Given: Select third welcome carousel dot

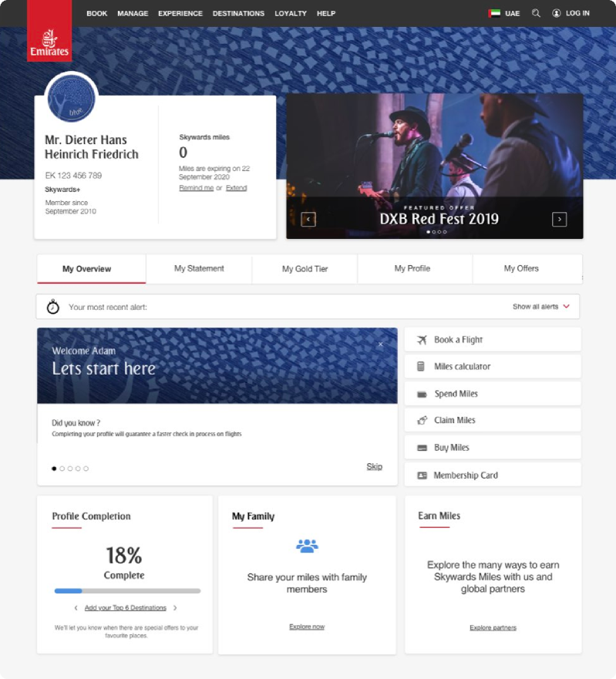Looking at the screenshot, I should tap(69, 469).
